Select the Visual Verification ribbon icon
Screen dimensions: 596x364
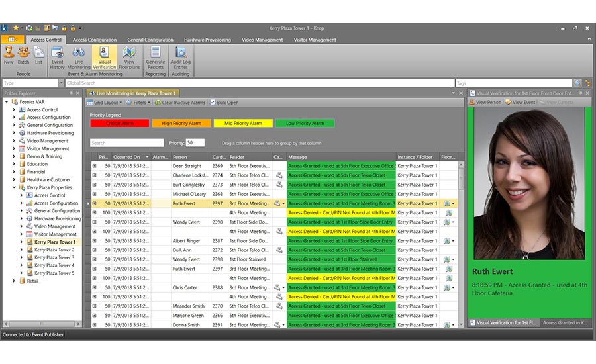[104, 56]
